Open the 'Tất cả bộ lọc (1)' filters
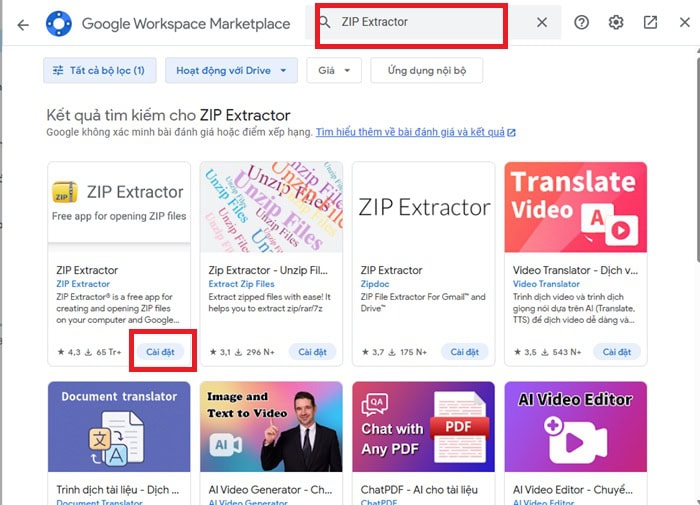The height and width of the screenshot is (505, 700). point(99,70)
